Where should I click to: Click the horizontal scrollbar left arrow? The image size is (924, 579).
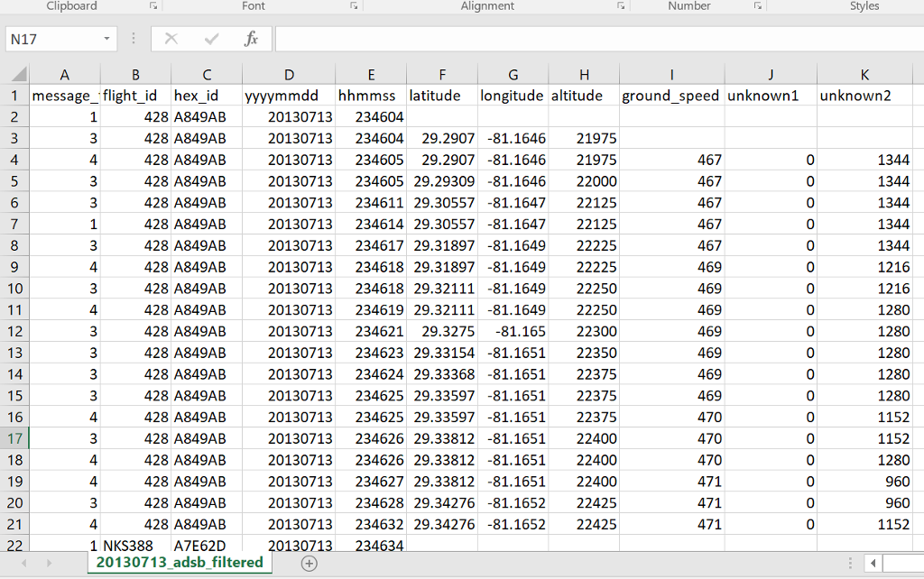pos(873,563)
